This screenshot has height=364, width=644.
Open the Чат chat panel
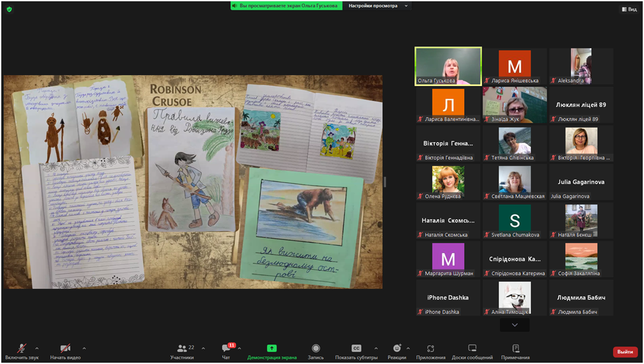click(x=226, y=349)
